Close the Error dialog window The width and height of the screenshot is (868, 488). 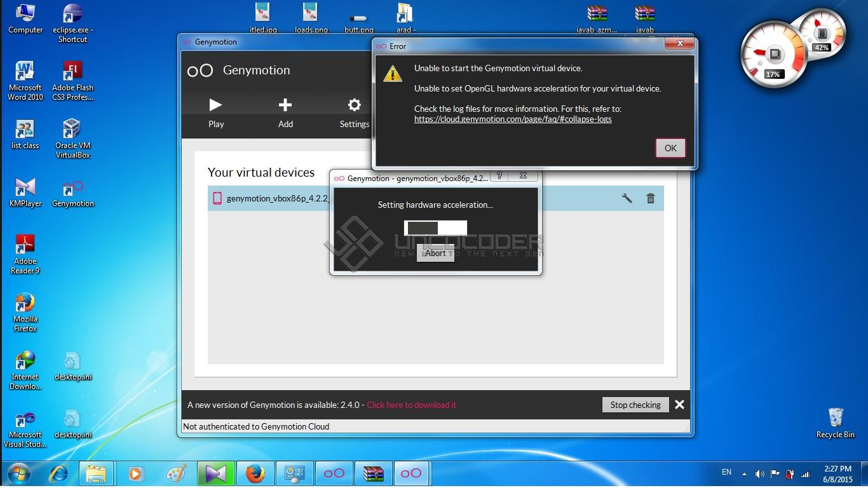[x=680, y=44]
